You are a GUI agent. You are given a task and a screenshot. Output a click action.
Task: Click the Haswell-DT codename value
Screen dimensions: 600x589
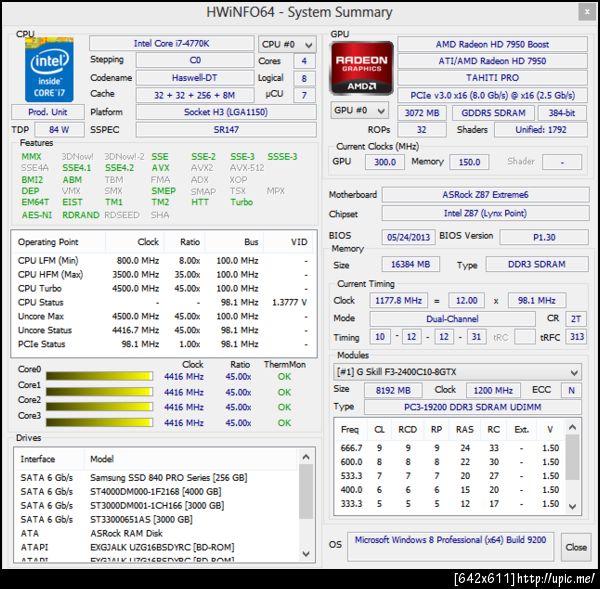pos(195,78)
